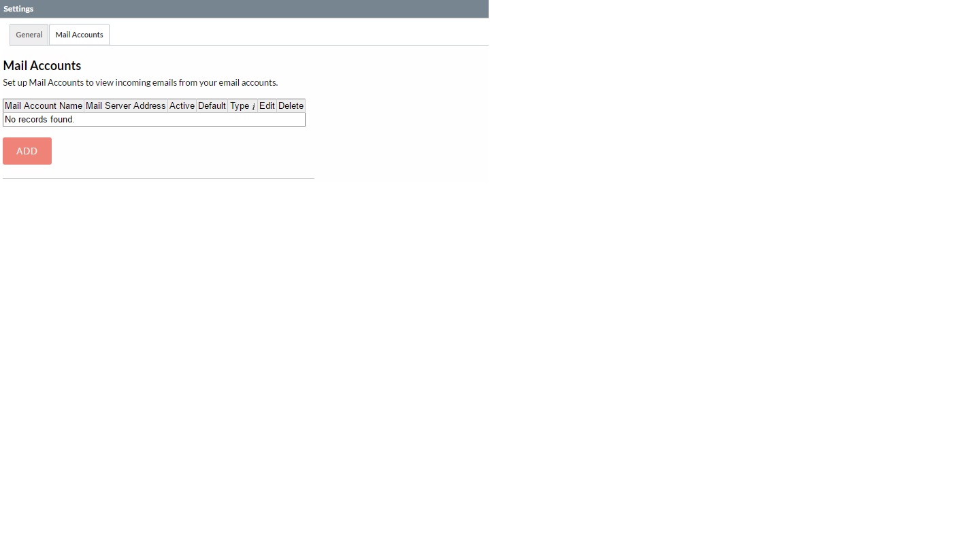980x551 pixels.
Task: Click the ADD button
Action: click(x=27, y=151)
